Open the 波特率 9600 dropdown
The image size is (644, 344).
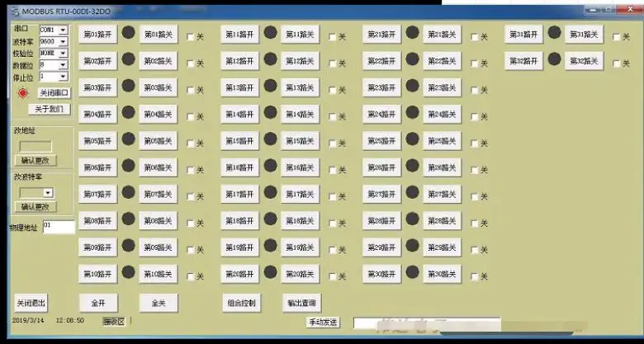pyautogui.click(x=63, y=42)
